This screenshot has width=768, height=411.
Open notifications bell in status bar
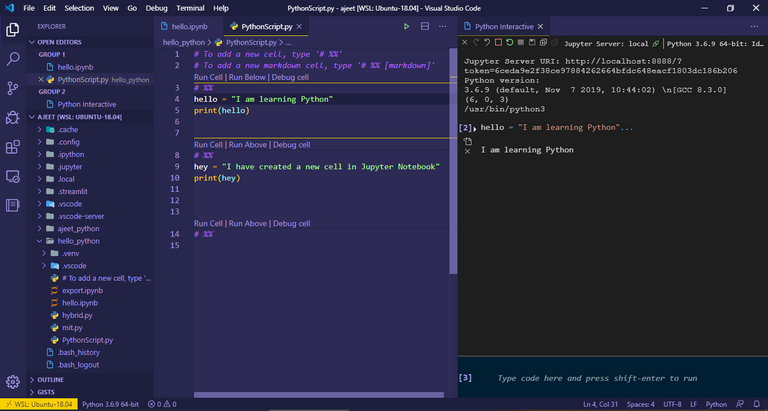point(756,404)
